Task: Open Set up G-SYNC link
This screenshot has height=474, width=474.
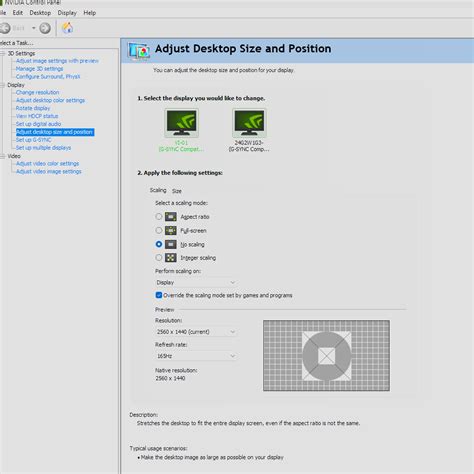Action: click(33, 140)
